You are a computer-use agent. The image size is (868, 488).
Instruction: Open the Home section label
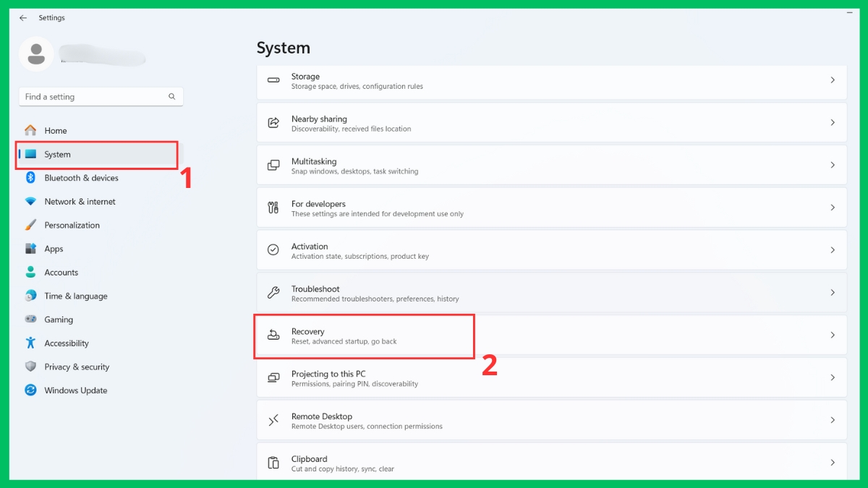click(x=56, y=131)
